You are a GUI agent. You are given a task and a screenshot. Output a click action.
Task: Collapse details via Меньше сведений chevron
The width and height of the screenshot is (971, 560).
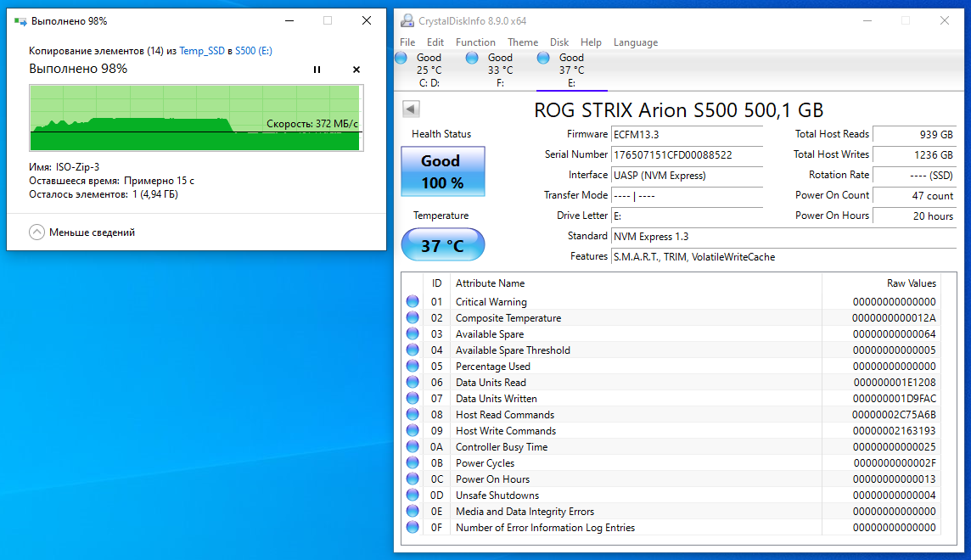(36, 232)
